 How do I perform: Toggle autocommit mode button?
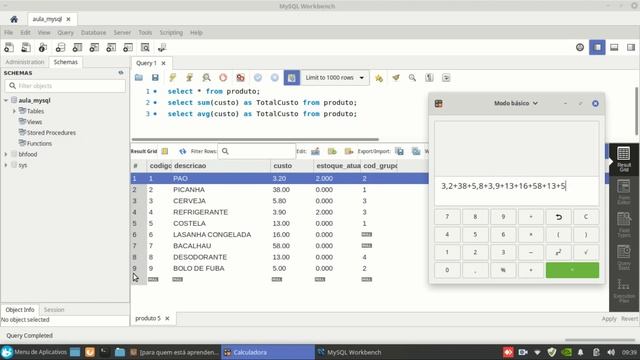coord(291,78)
